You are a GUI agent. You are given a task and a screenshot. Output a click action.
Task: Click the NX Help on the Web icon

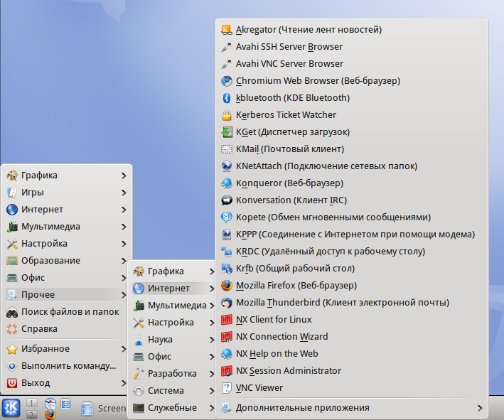[227, 353]
